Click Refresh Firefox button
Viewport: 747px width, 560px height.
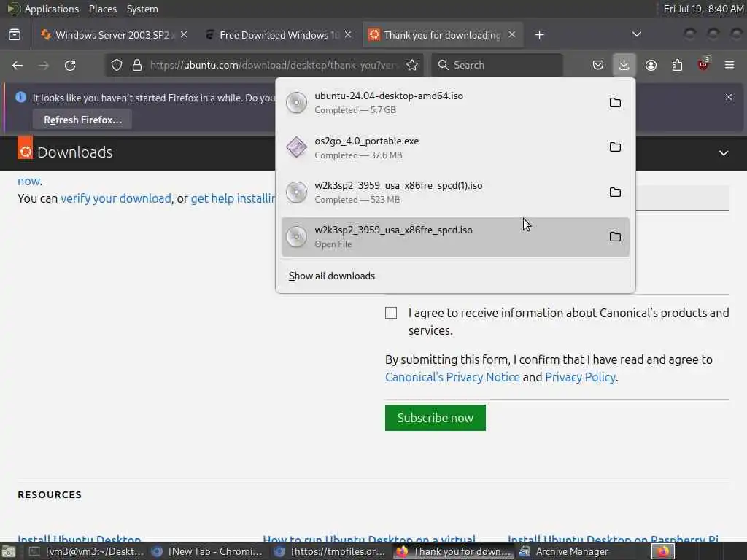pyautogui.click(x=82, y=120)
